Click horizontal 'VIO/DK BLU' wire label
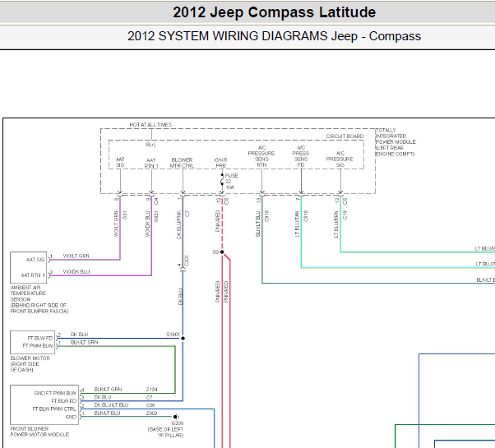Viewport: 495px width, 448px height. tap(76, 271)
